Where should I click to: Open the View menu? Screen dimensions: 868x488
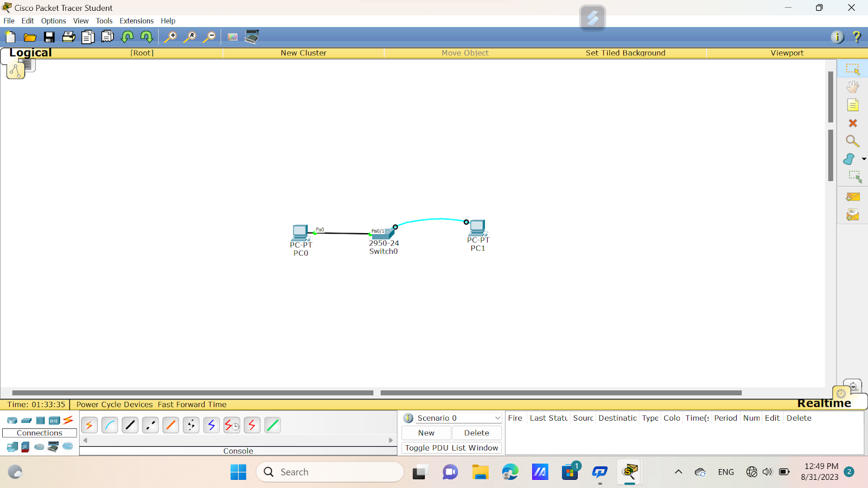coord(81,21)
